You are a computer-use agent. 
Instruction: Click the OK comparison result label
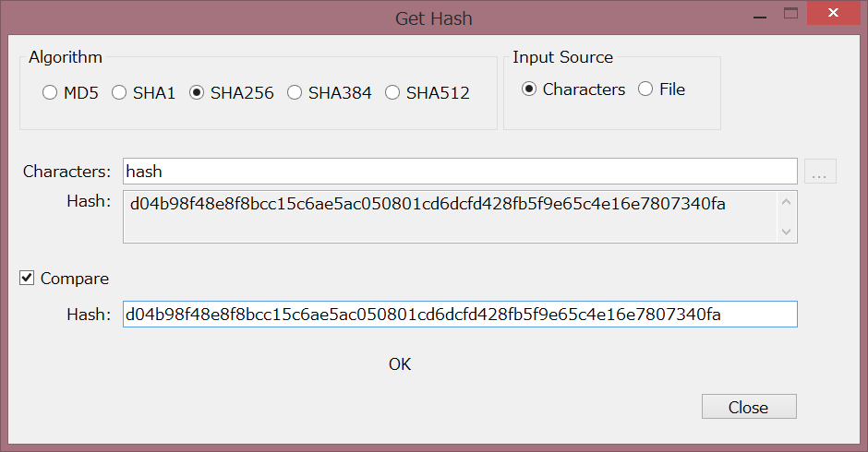click(400, 364)
